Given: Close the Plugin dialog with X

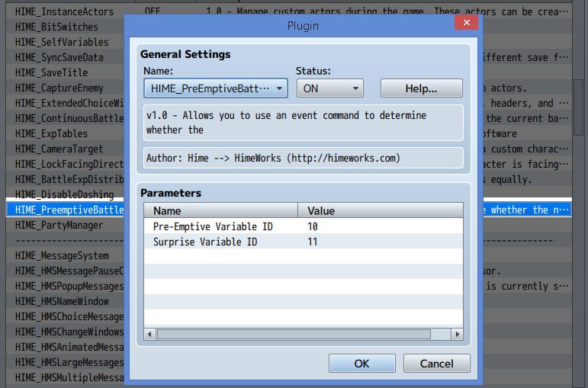Looking at the screenshot, I should click(x=466, y=23).
